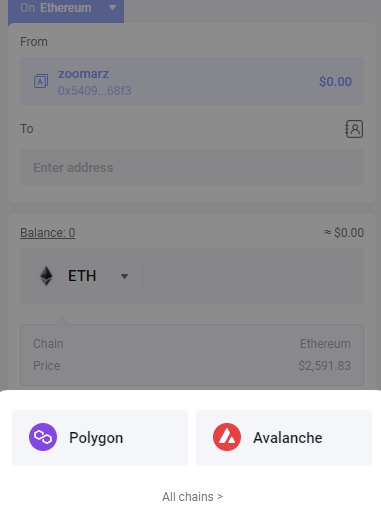
Task: Select the Avalanche chain option
Action: [284, 437]
